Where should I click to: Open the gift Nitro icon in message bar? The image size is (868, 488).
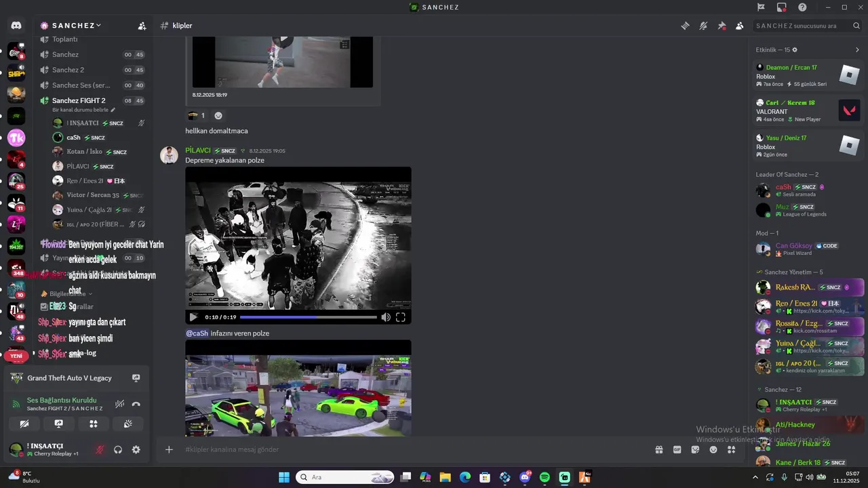pos(658,449)
